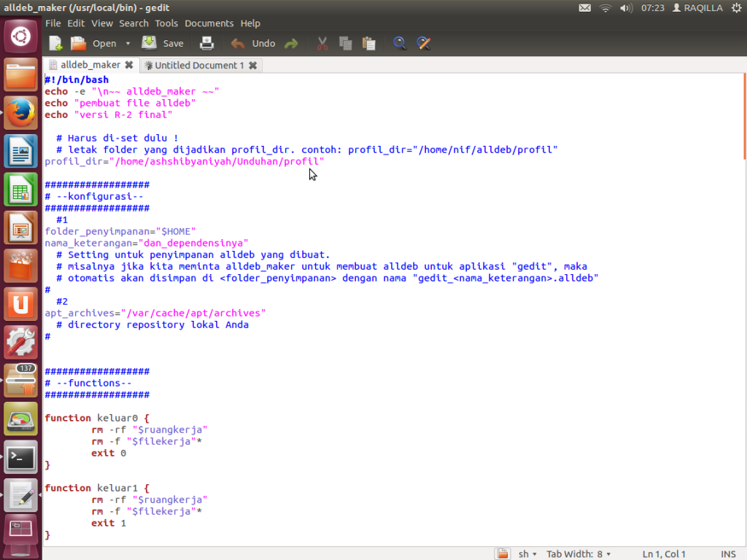Launch Firefox from the launcher
This screenshot has width=747, height=560.
coord(20,113)
